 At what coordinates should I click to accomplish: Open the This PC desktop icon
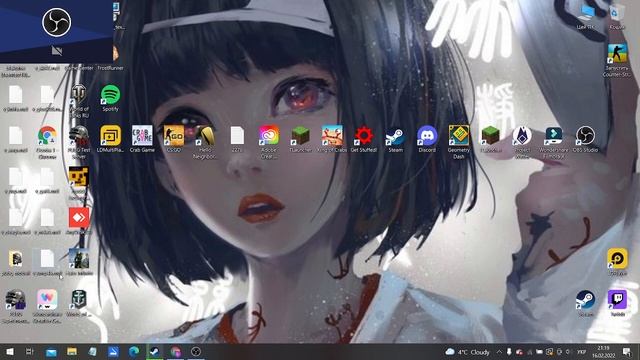click(586, 14)
